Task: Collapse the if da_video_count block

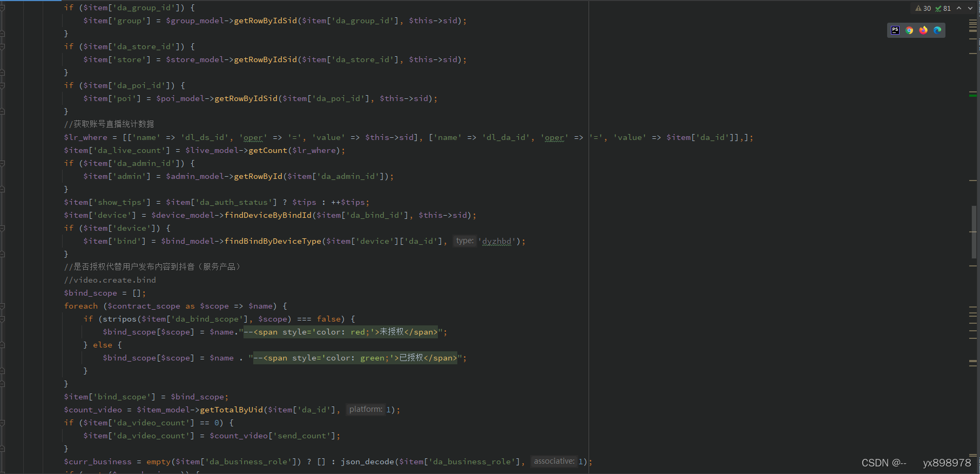Action: pyautogui.click(x=2, y=423)
